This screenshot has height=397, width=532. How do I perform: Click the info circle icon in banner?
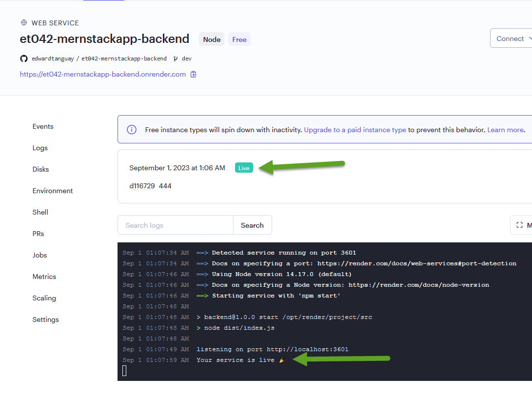coord(132,130)
